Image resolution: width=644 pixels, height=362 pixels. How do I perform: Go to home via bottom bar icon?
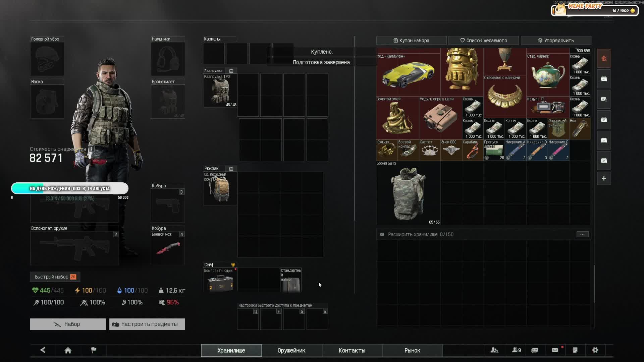(68, 350)
